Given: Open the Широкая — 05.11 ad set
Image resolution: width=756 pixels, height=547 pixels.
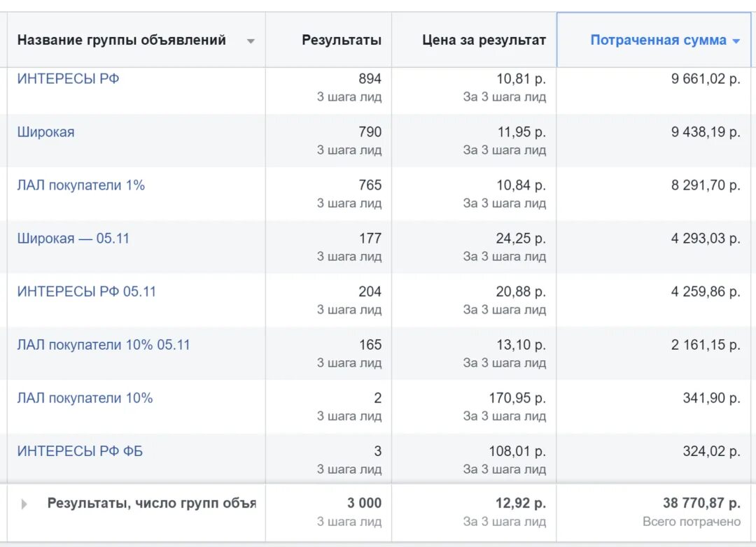Looking at the screenshot, I should pos(73,239).
